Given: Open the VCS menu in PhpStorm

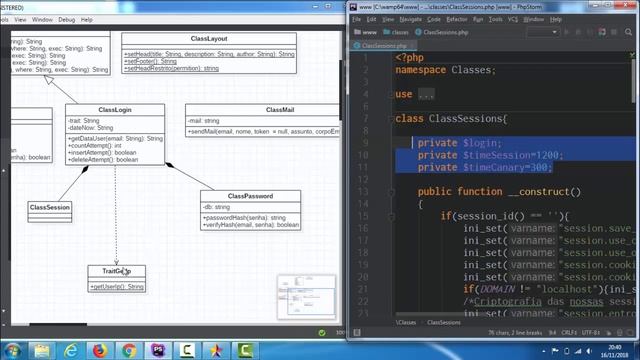Looking at the screenshot, I should coord(513,19).
